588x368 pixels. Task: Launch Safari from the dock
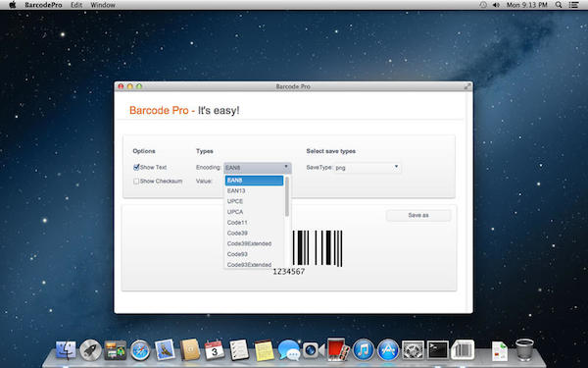(x=140, y=350)
